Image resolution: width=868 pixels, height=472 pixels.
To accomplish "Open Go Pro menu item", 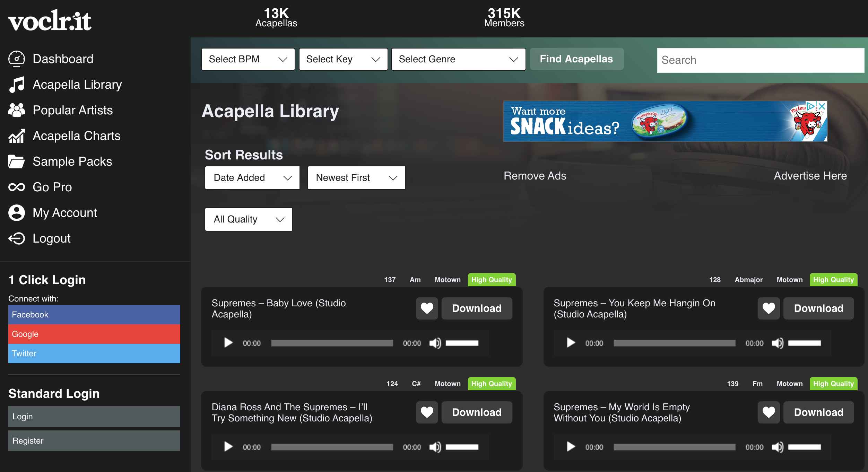I will [x=52, y=187].
